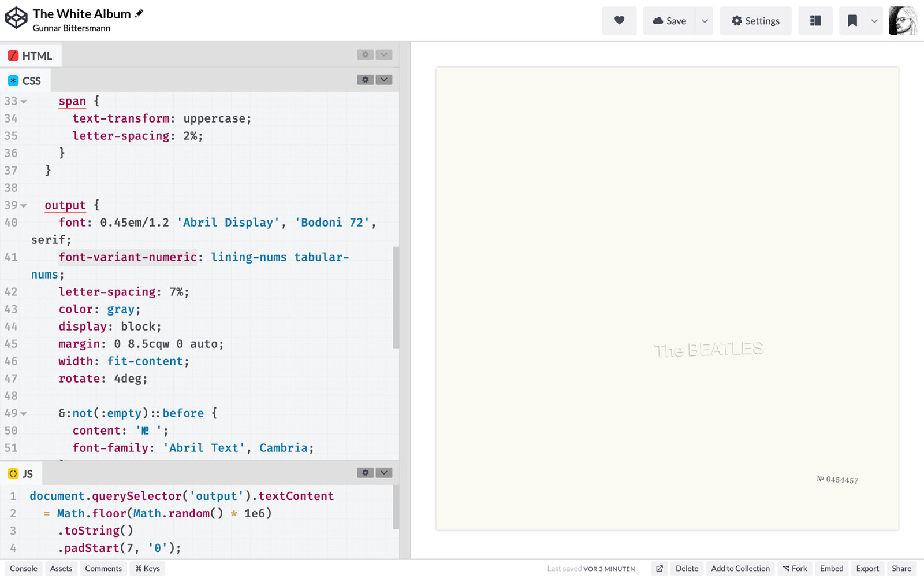Click the CodePen logo icon
The width and height of the screenshot is (924, 578).
16,18
